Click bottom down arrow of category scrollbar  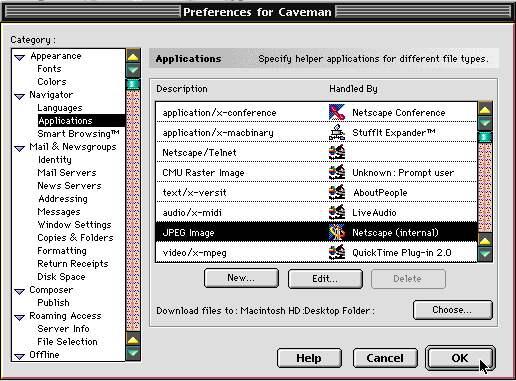[133, 353]
